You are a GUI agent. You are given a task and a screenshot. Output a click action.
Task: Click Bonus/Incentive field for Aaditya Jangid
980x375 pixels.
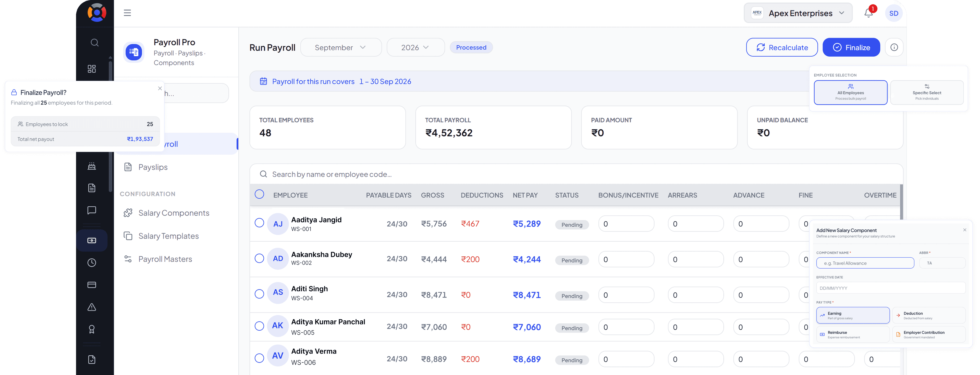(626, 224)
